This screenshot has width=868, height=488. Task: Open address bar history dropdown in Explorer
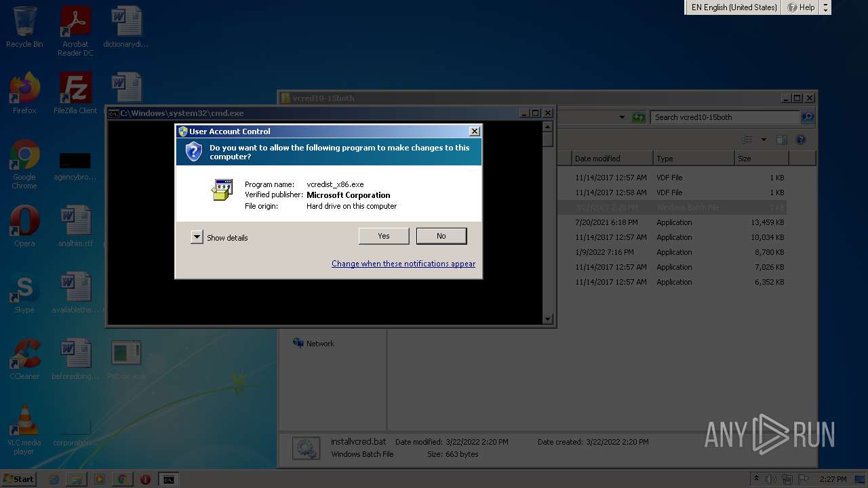pyautogui.click(x=622, y=117)
